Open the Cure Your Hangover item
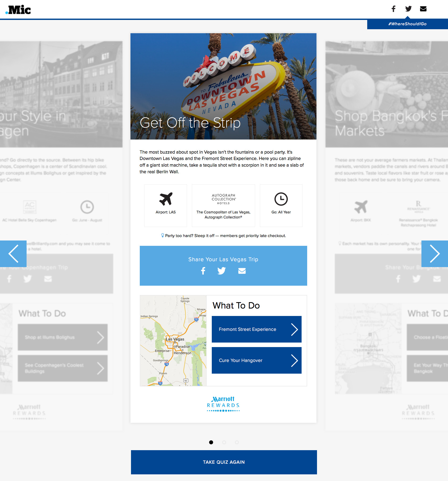 click(x=256, y=360)
